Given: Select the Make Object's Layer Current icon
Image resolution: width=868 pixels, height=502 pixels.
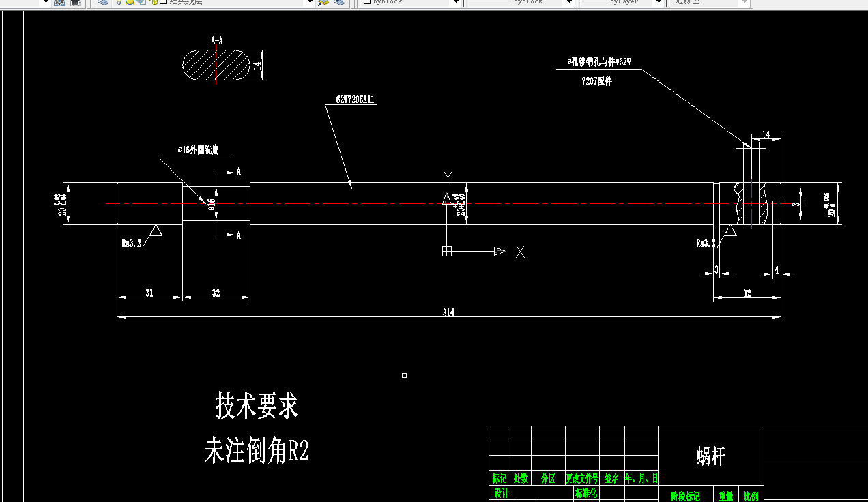Looking at the screenshot, I should (323, 4).
